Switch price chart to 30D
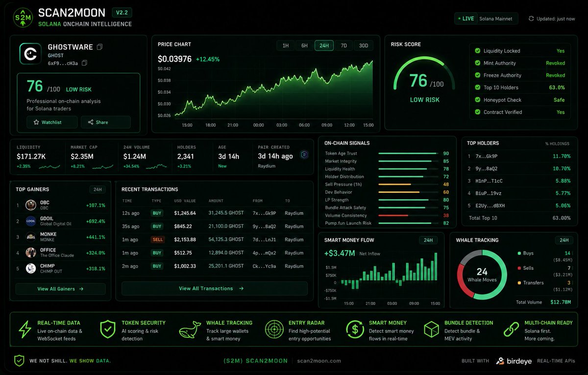This screenshot has width=588, height=375. click(363, 46)
